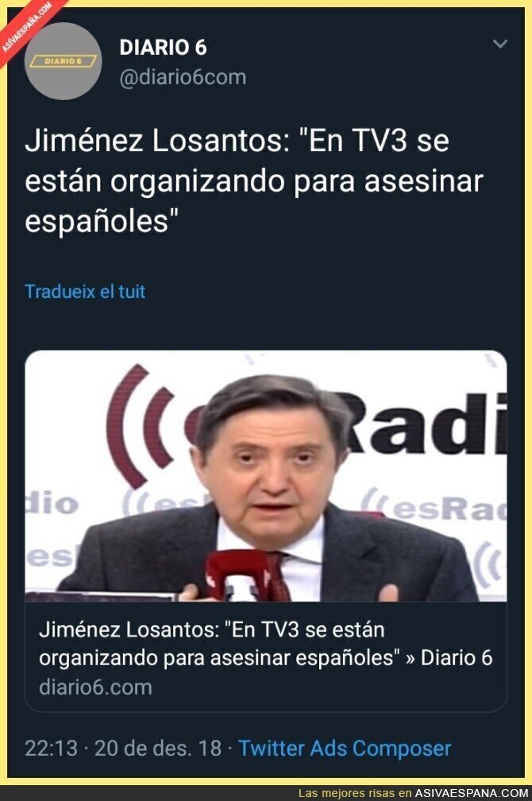Click the yellow DIARIO 6 badge logo

point(64,61)
